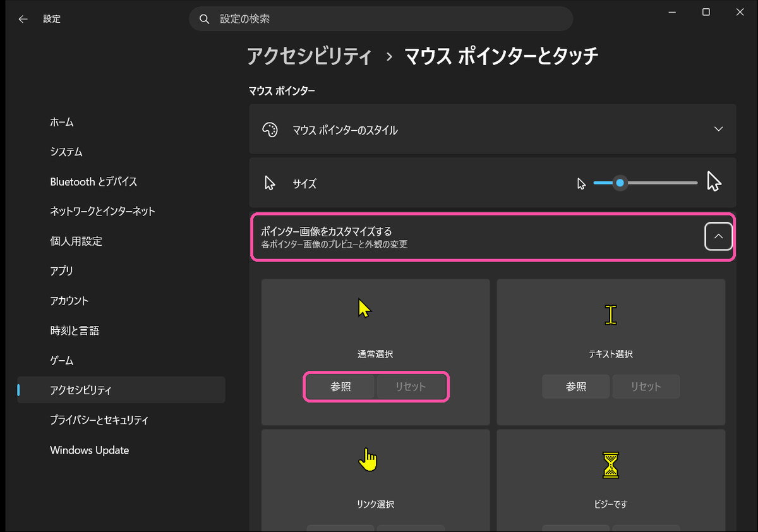This screenshot has height=532, width=758.
Task: Click the pointer size slider thumb
Action: point(620,183)
